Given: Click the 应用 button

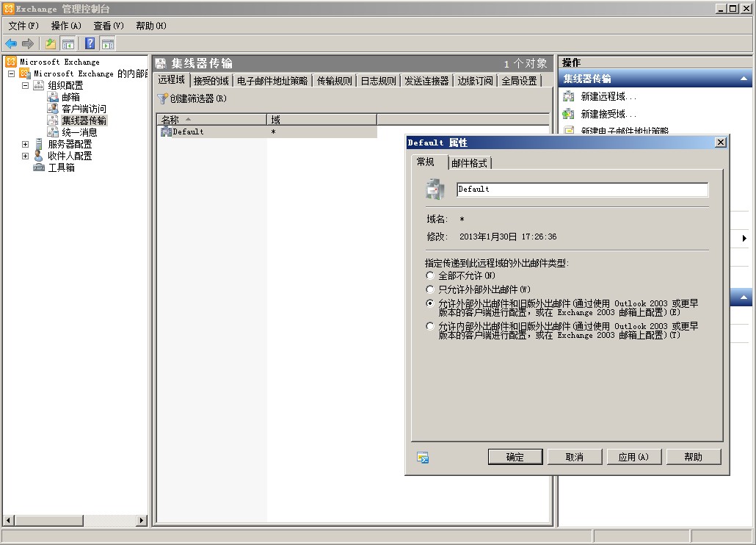Looking at the screenshot, I should tap(633, 457).
